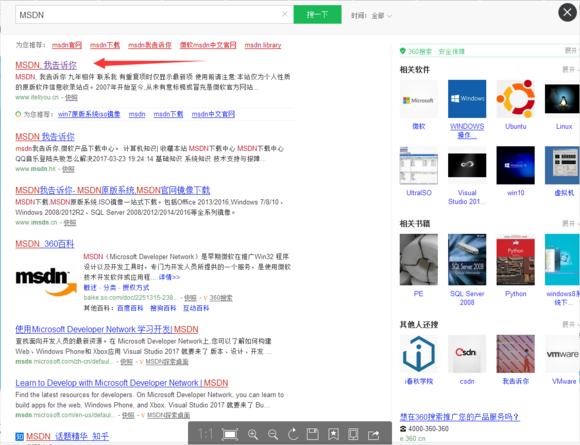
Task: Click recommended msdn中文官网 link
Action: pyautogui.click(x=213, y=114)
